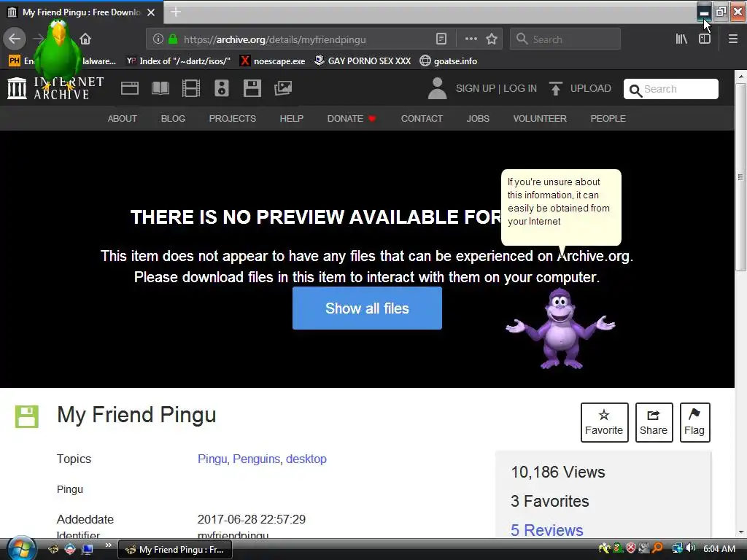Open the HELP menu item
This screenshot has width=747, height=560.
[292, 119]
